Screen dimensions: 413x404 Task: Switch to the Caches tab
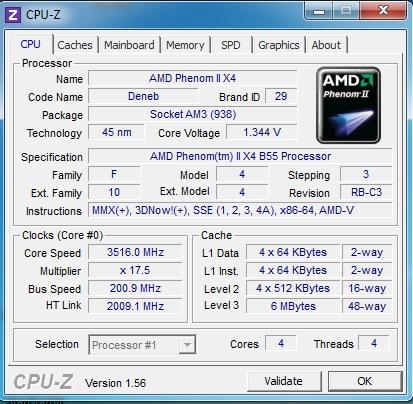click(x=75, y=45)
